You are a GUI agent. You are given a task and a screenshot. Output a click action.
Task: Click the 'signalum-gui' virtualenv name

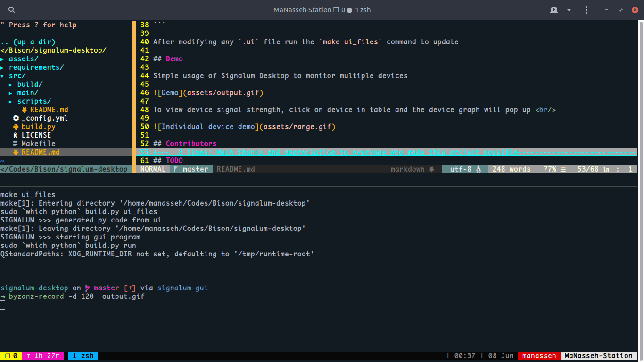click(183, 288)
